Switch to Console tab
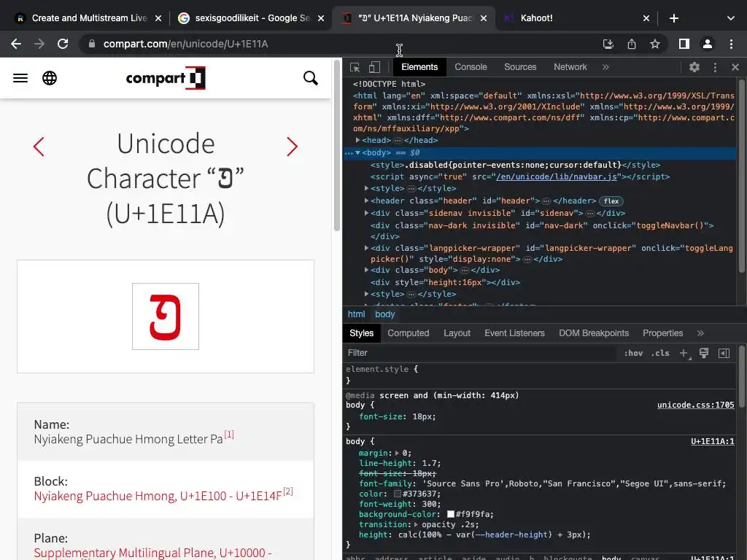Image resolution: width=747 pixels, height=560 pixels. (x=471, y=67)
